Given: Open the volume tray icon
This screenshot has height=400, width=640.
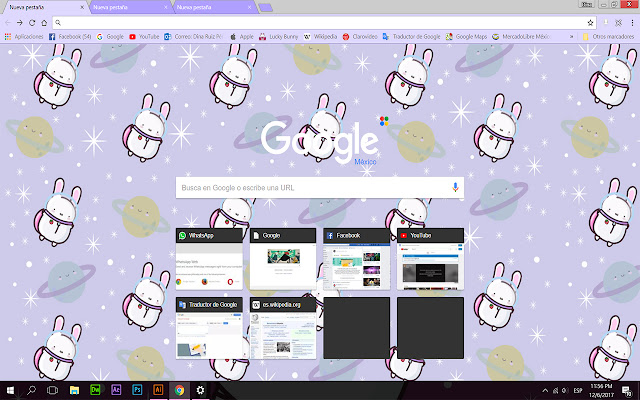Looking at the screenshot, I should click(565, 391).
